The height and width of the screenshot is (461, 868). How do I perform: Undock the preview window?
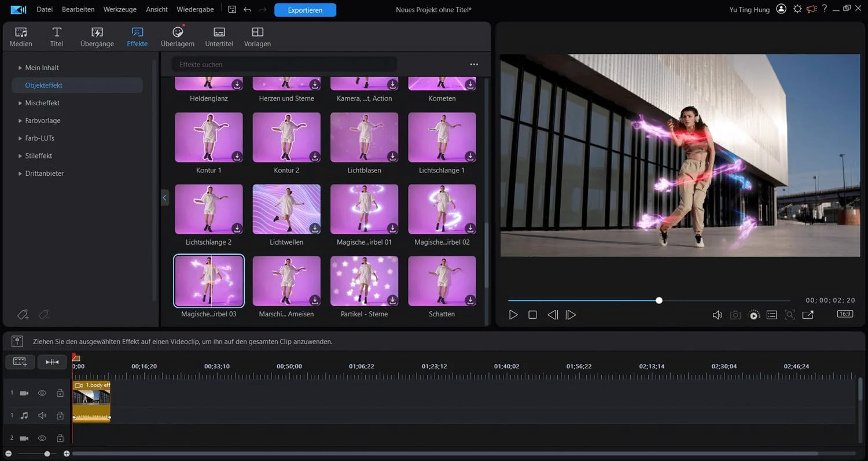(808, 315)
